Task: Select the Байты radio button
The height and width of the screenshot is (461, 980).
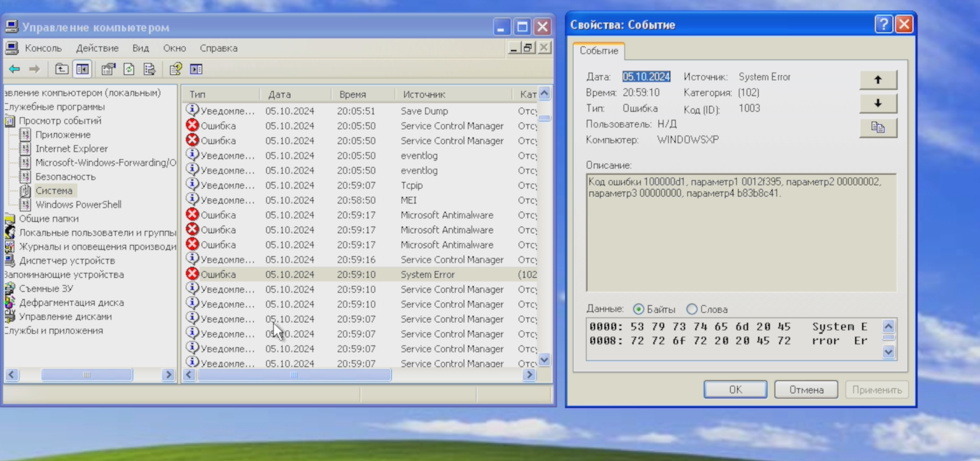Action: click(639, 309)
